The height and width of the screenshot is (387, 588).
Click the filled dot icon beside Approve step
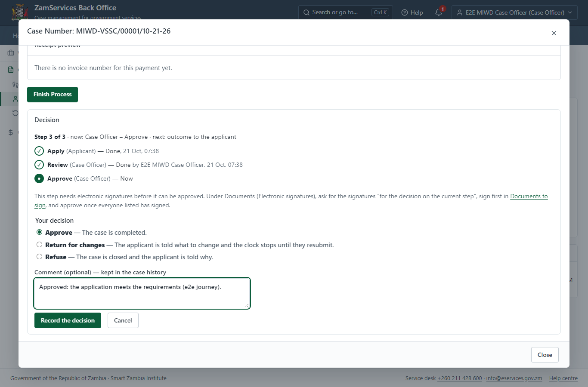39,178
